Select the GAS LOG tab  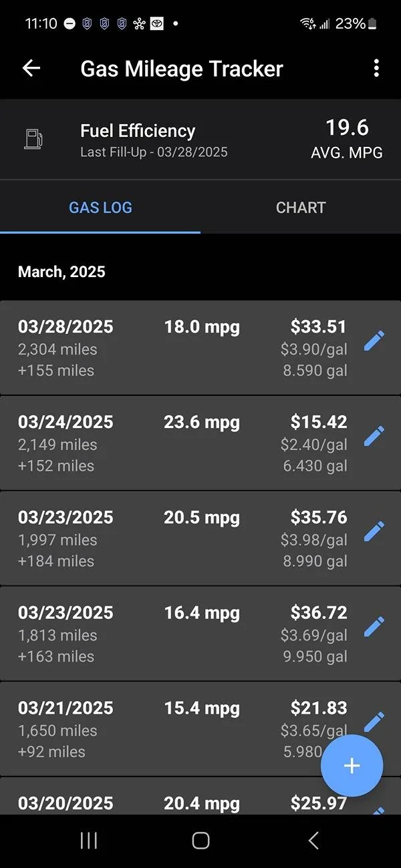pos(100,208)
